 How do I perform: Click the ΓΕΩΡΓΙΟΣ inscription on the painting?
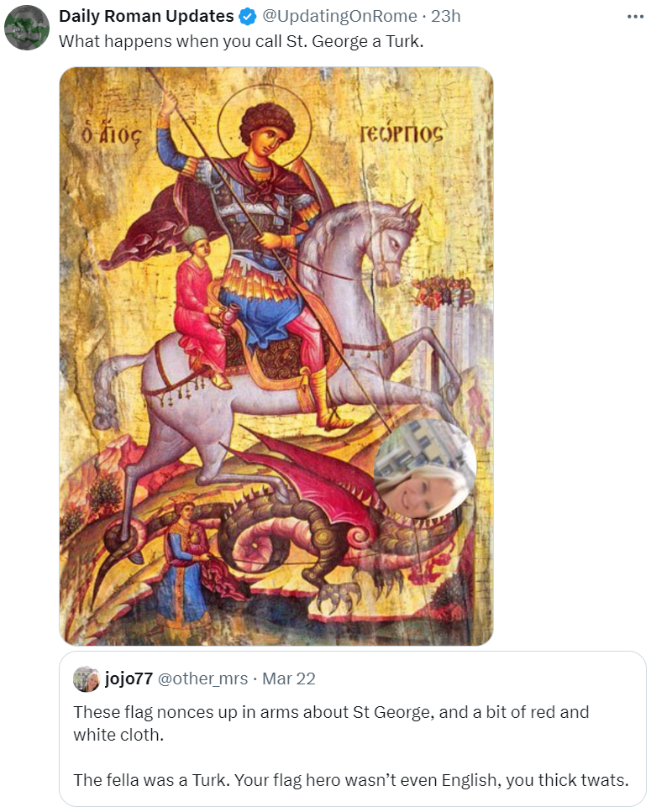[402, 134]
